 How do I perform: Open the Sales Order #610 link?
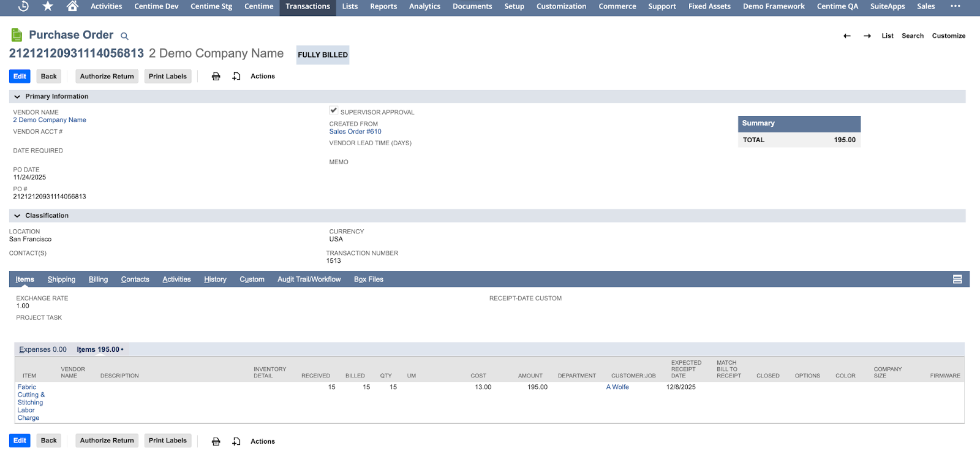[x=355, y=132]
